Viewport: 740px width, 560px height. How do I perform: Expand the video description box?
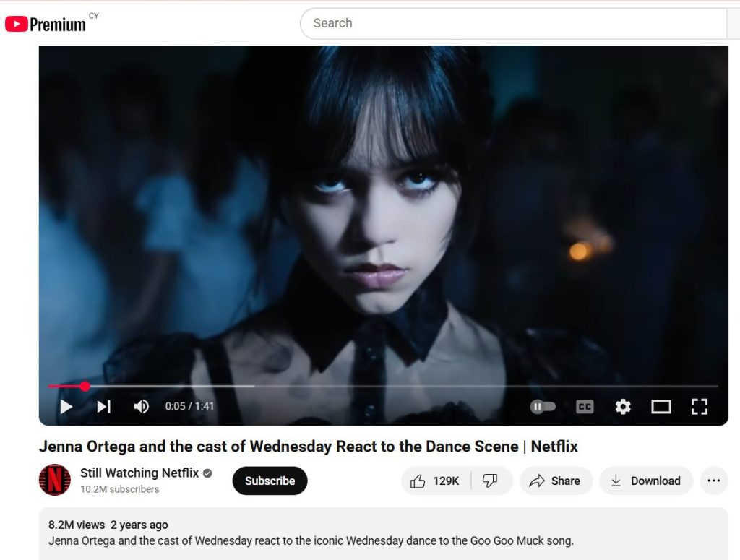coord(383,533)
